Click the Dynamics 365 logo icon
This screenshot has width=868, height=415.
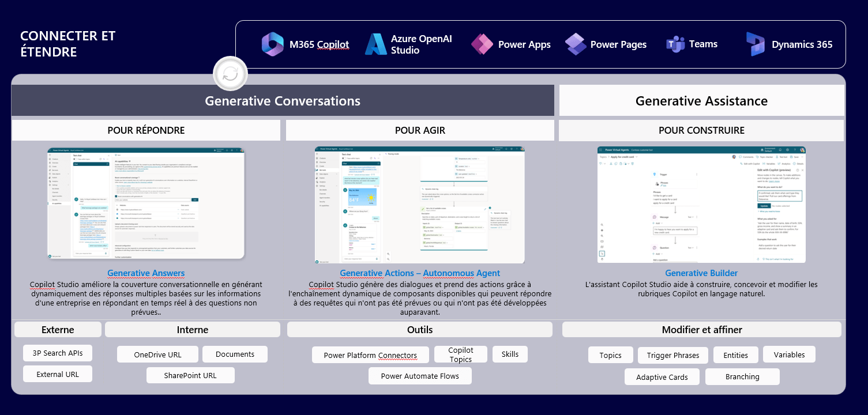tap(755, 44)
